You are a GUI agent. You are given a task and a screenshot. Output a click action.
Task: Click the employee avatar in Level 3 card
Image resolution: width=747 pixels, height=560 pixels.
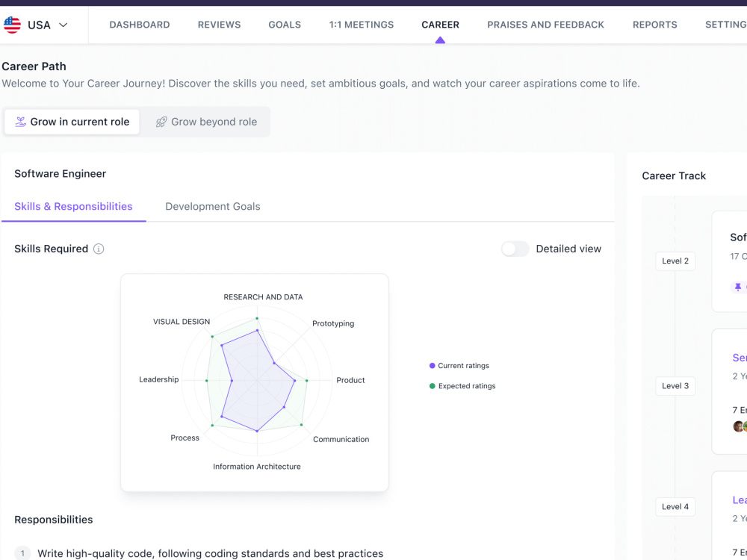pos(739,426)
